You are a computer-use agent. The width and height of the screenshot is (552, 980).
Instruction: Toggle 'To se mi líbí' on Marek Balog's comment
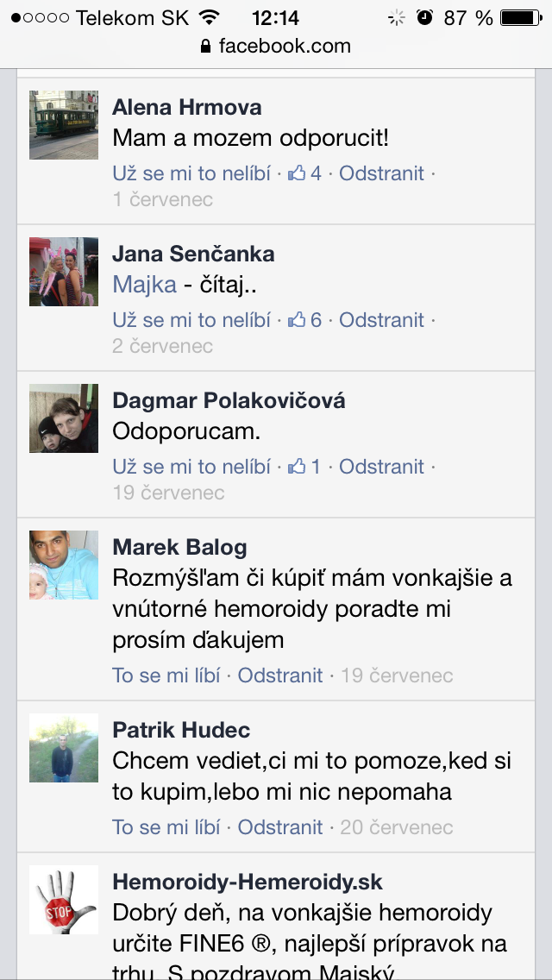tap(166, 675)
